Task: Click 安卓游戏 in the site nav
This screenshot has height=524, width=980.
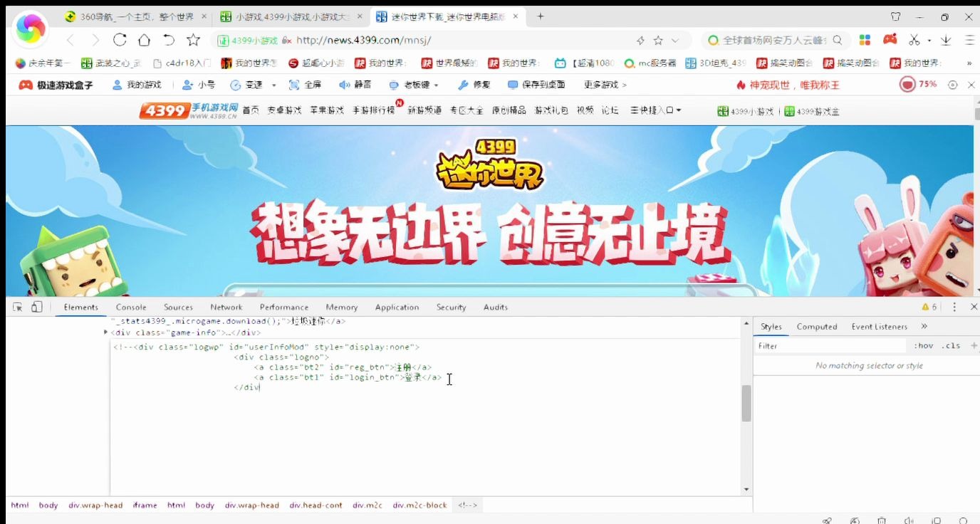Action: pyautogui.click(x=284, y=110)
